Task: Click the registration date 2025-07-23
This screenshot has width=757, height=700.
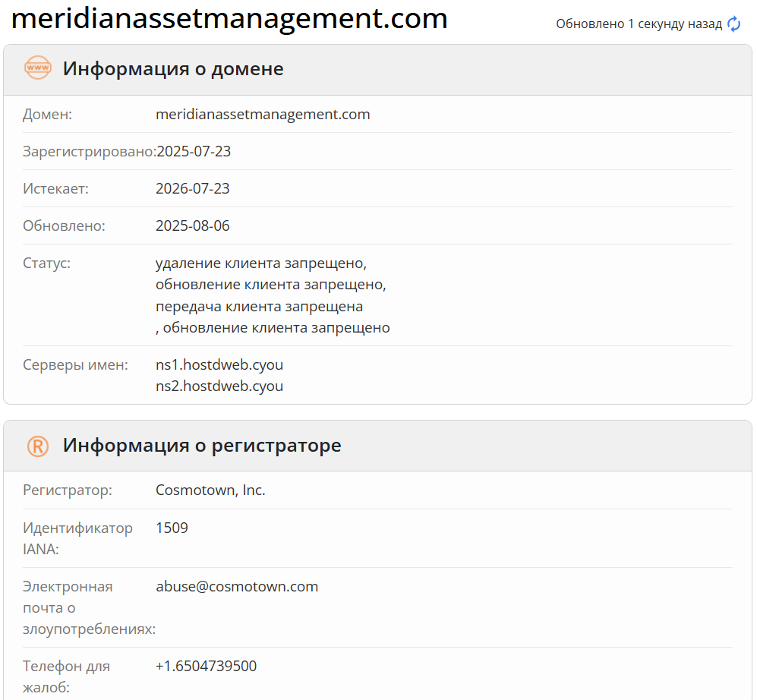Action: click(194, 151)
